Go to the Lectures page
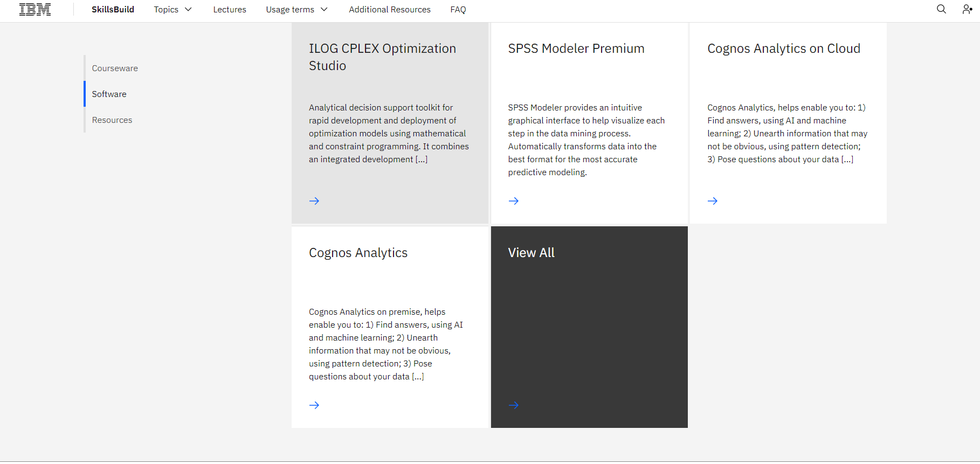The image size is (980, 464). tap(229, 9)
